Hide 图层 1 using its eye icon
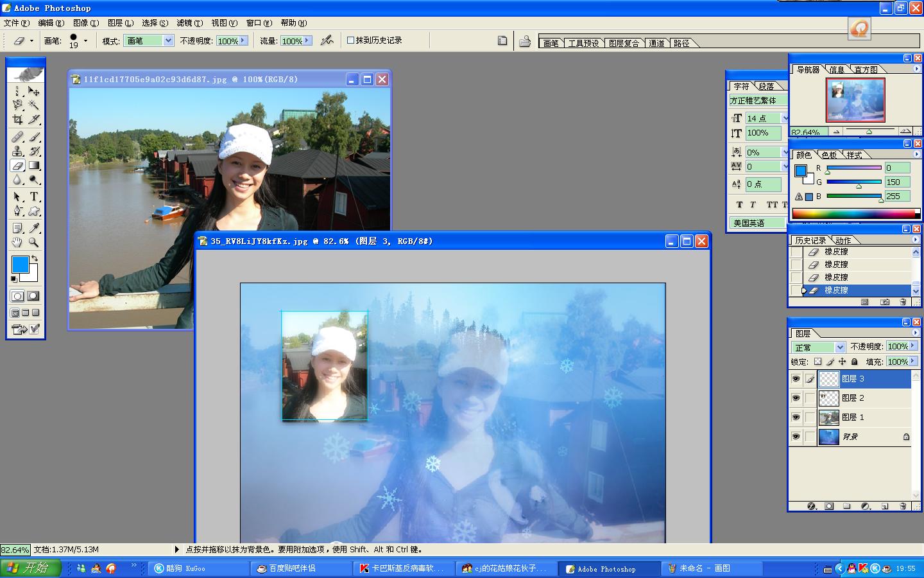Viewport: 924px width, 578px height. [796, 417]
